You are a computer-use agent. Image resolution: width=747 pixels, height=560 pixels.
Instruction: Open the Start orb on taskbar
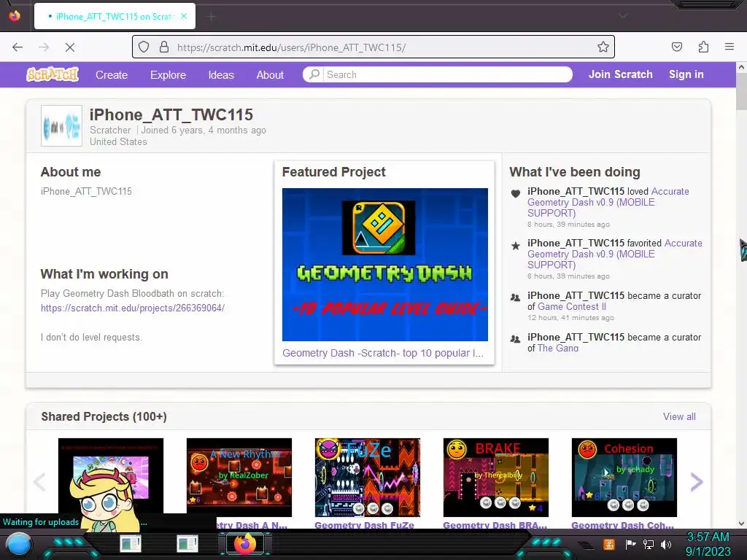click(x=18, y=544)
